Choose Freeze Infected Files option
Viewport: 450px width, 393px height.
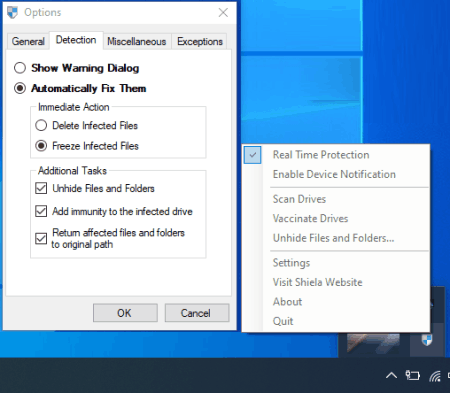41,146
